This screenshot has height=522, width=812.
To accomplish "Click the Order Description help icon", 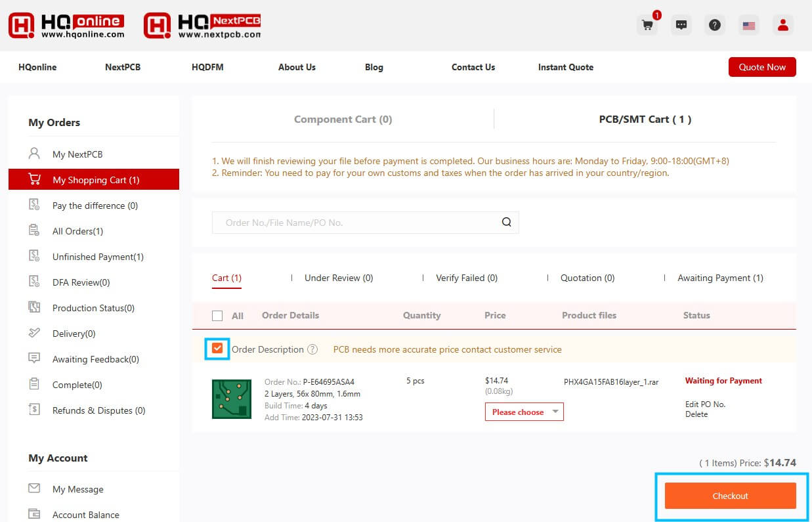I will (312, 349).
